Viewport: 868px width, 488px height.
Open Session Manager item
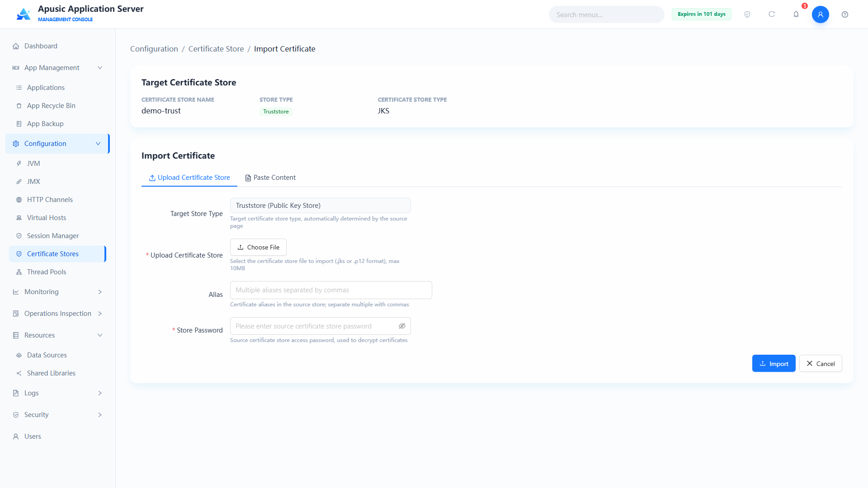pyautogui.click(x=58, y=236)
